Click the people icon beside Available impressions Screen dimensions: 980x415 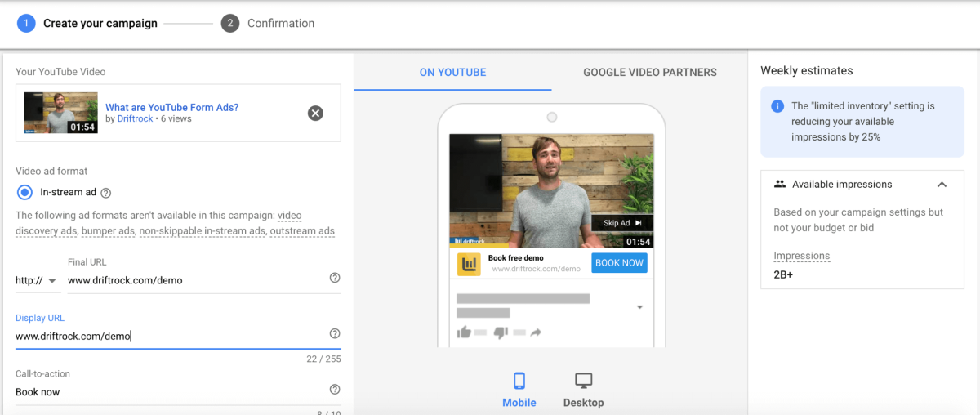780,185
